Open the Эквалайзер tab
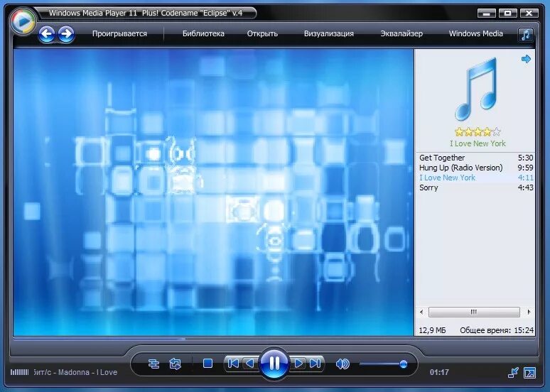The width and height of the screenshot is (550, 392). pos(401,33)
